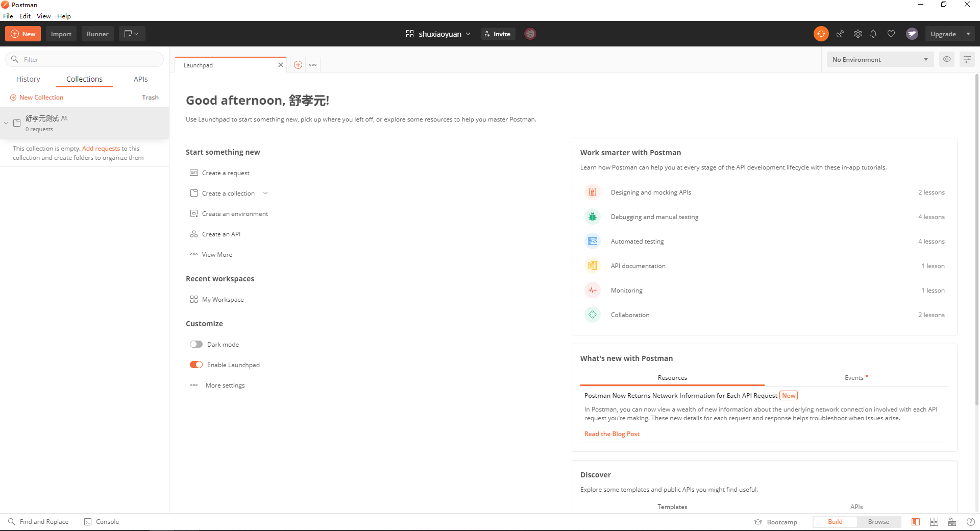
Task: Enable Dark mode toggle
Action: pyautogui.click(x=196, y=345)
